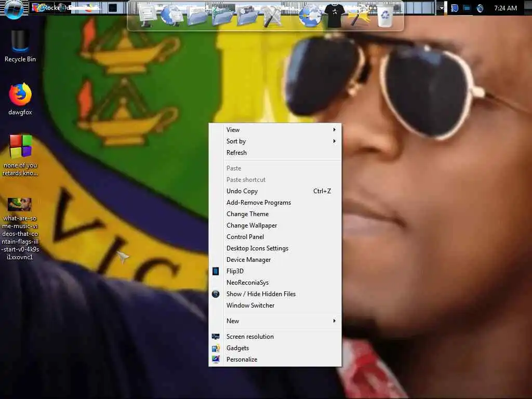Click the New submenu arrow
Screen dimensions: 532x399
click(x=334, y=321)
